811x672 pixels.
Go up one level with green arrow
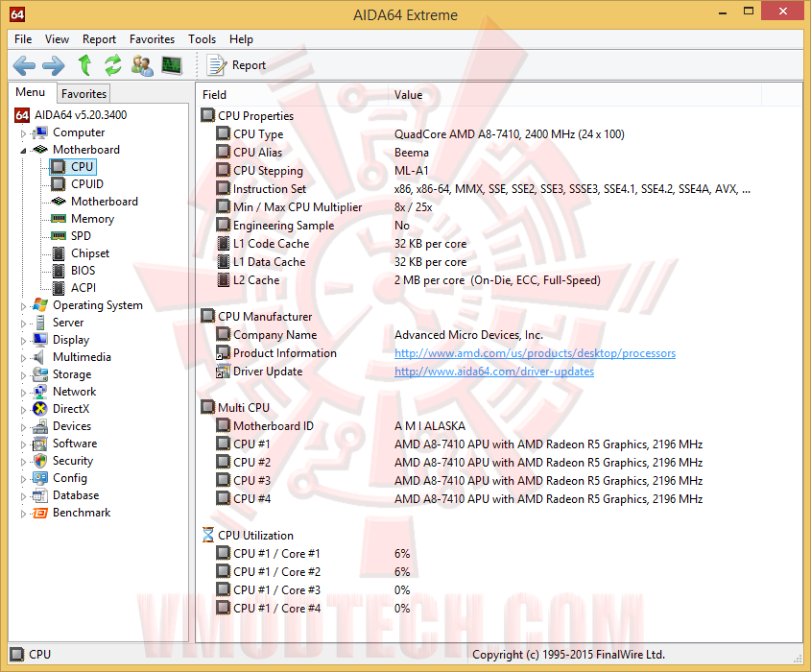point(84,65)
